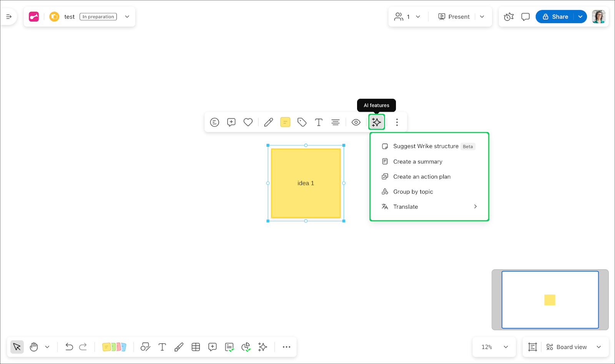This screenshot has height=364, width=615.
Task: Click the tag icon in floating toolbar
Action: (302, 122)
